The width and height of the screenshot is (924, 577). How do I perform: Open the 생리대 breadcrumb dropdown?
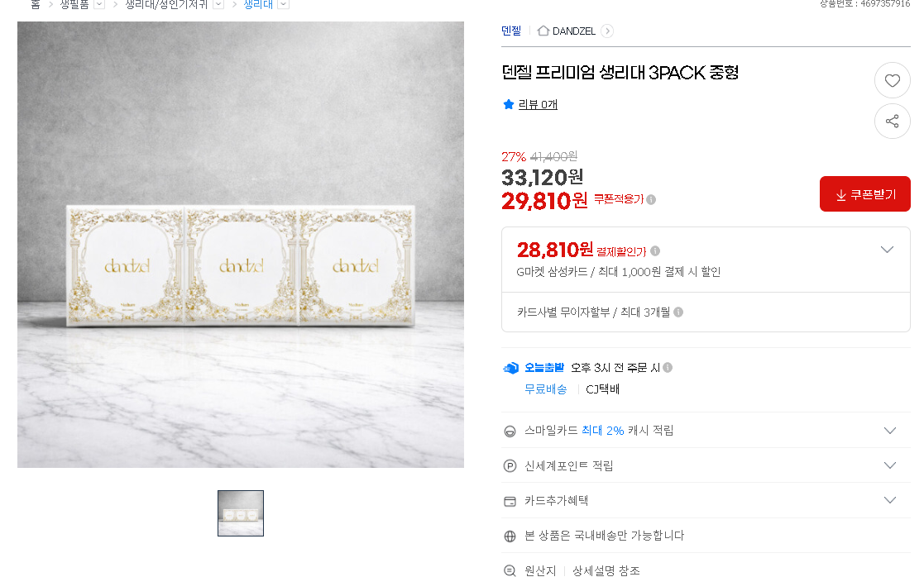tap(284, 4)
